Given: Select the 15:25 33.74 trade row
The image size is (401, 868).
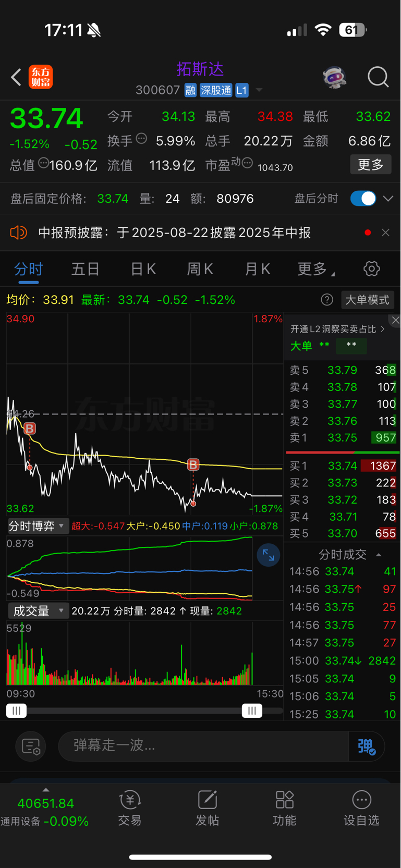Looking at the screenshot, I should point(343,714).
